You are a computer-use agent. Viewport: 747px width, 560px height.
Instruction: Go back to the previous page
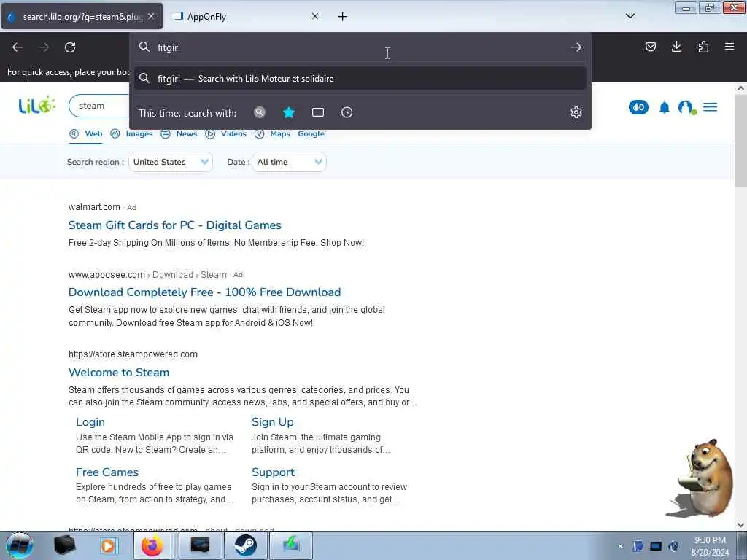pyautogui.click(x=18, y=47)
